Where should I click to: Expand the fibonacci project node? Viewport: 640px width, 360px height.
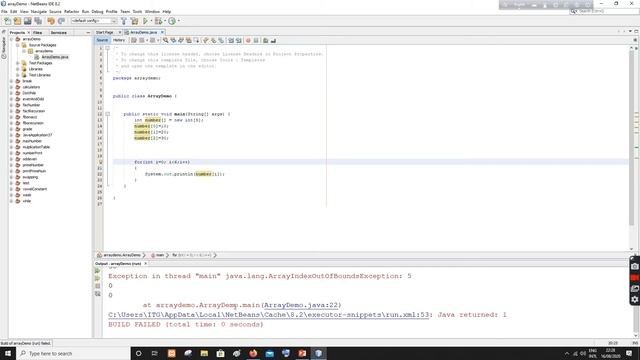11,117
